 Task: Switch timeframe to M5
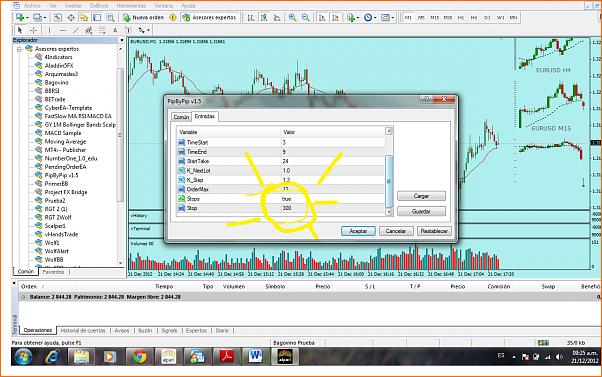tap(421, 17)
